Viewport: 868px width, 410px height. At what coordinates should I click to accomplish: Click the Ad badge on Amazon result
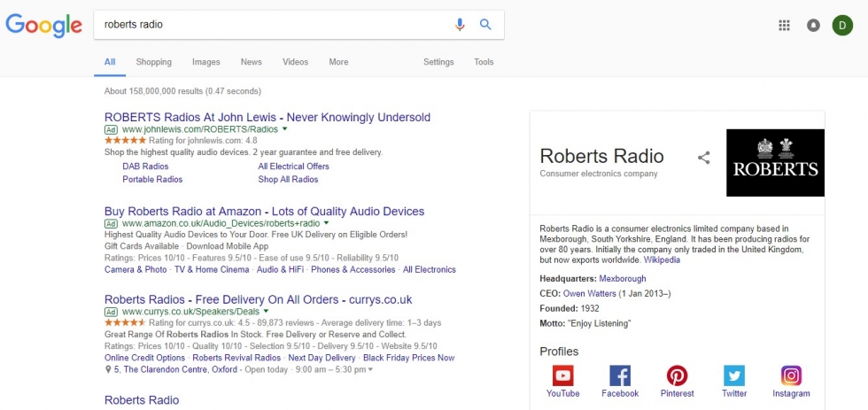[111, 224]
